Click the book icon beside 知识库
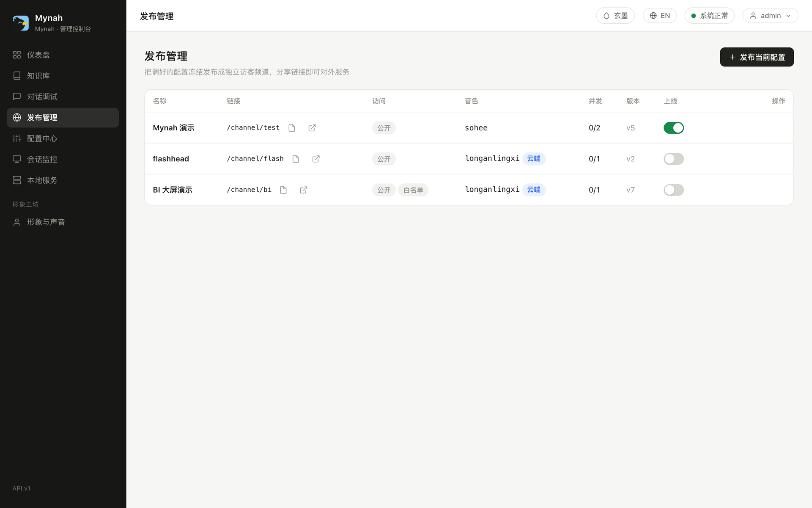 pos(17,76)
